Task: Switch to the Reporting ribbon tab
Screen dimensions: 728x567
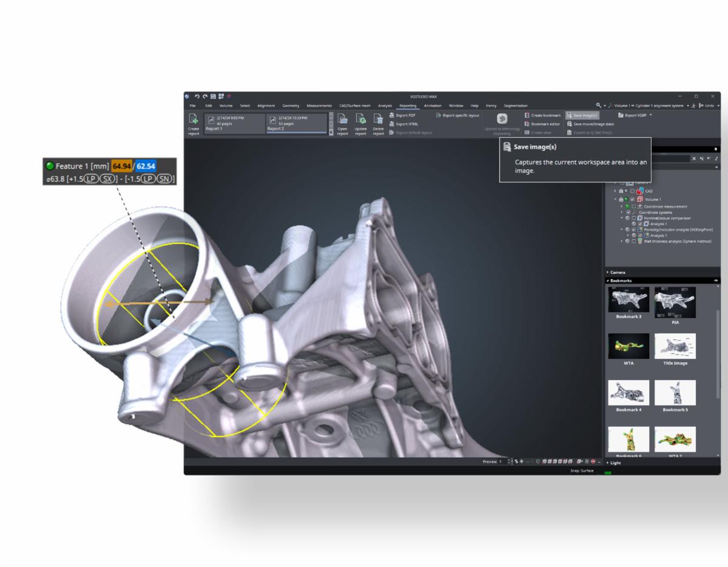Action: pyautogui.click(x=408, y=105)
